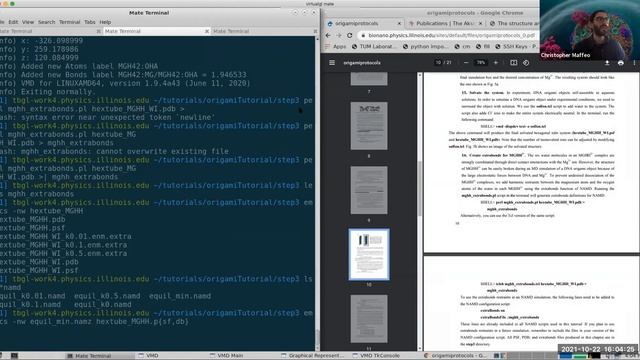Click the PDF zoom percentage field
This screenshot has width=640, height=360.
pyautogui.click(x=481, y=63)
